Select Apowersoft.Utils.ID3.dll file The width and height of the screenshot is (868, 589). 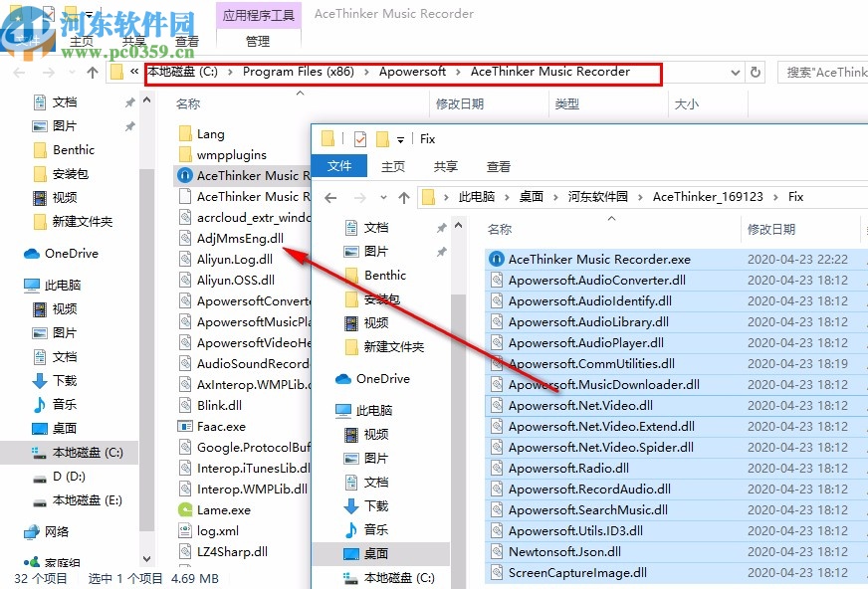(575, 531)
